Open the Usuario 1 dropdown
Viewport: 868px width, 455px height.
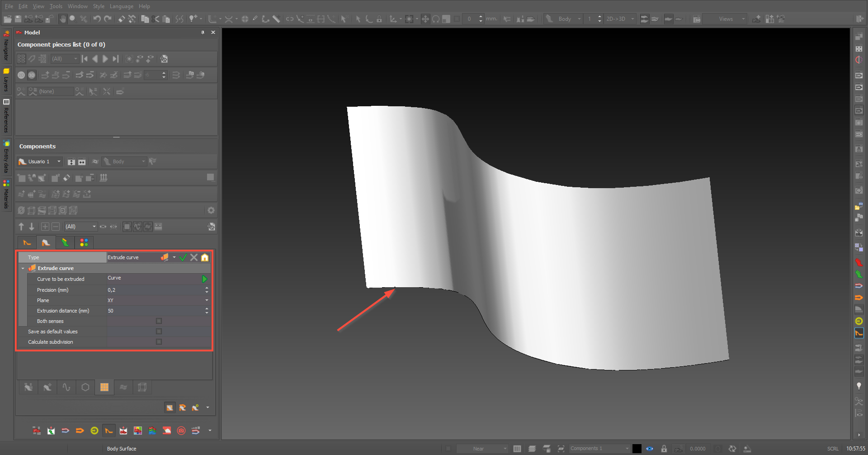40,161
